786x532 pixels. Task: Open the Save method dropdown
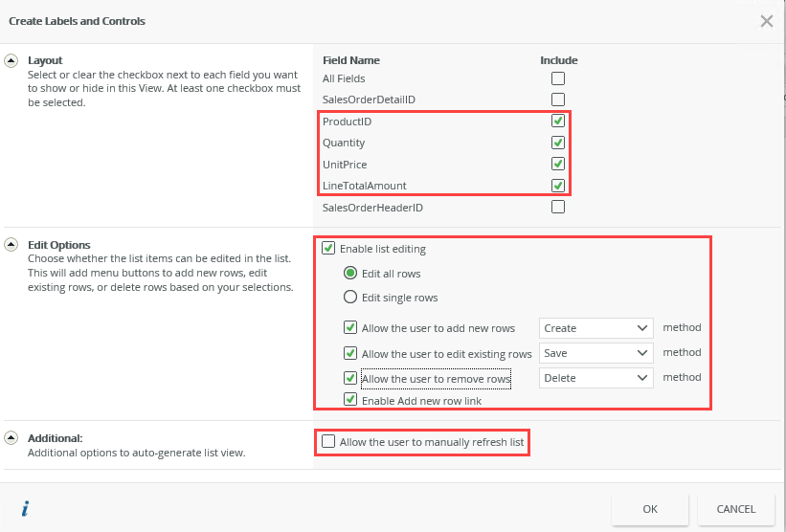pos(595,353)
